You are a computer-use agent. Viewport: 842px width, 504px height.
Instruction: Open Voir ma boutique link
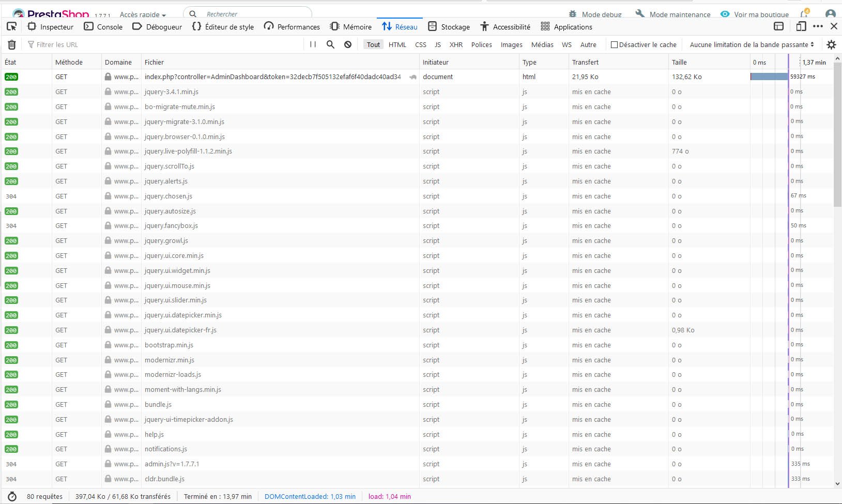click(x=755, y=14)
